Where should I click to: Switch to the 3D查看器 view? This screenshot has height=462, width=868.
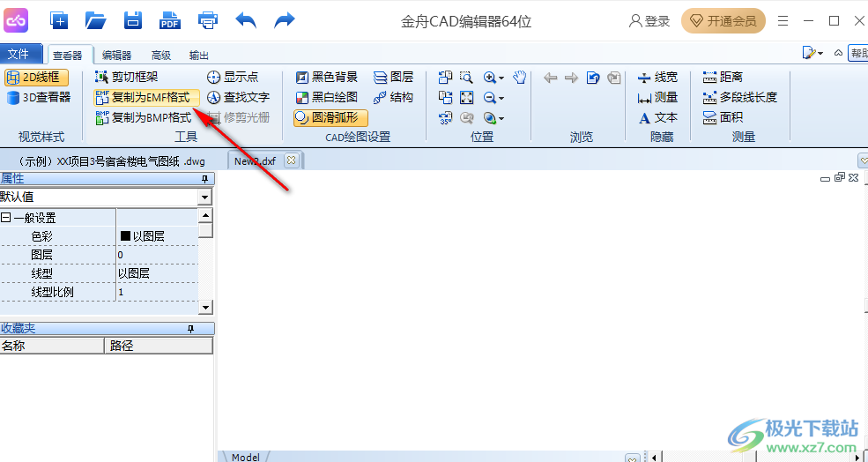click(x=39, y=98)
